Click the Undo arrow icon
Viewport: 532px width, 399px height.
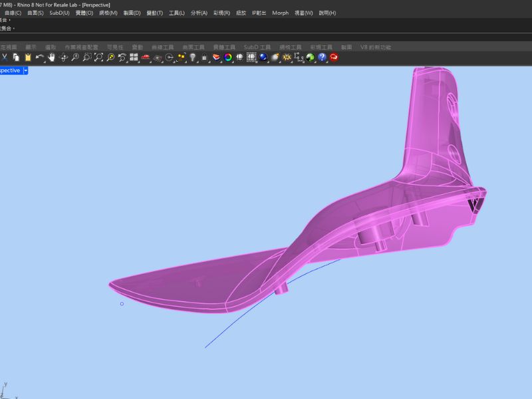coord(40,58)
